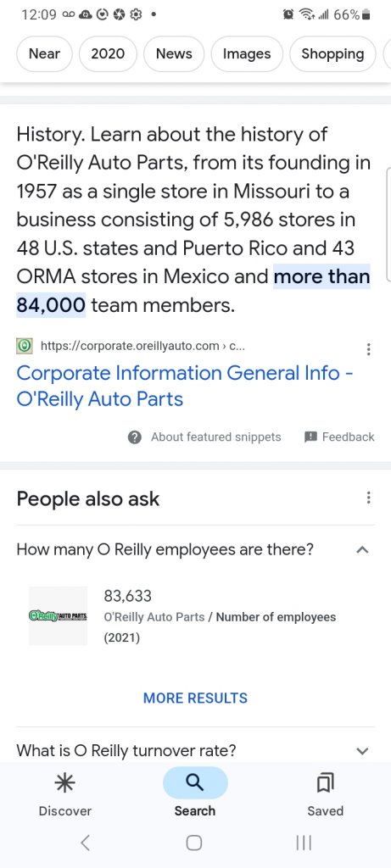The height and width of the screenshot is (868, 391).
Task: Tap the O'Reilly site favicon
Action: pos(25,347)
